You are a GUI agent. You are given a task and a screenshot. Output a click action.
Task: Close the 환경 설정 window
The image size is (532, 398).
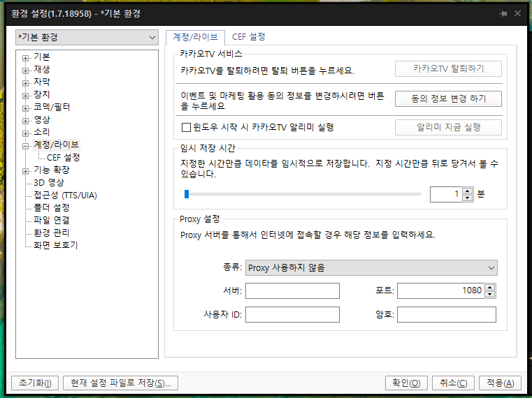(517, 13)
